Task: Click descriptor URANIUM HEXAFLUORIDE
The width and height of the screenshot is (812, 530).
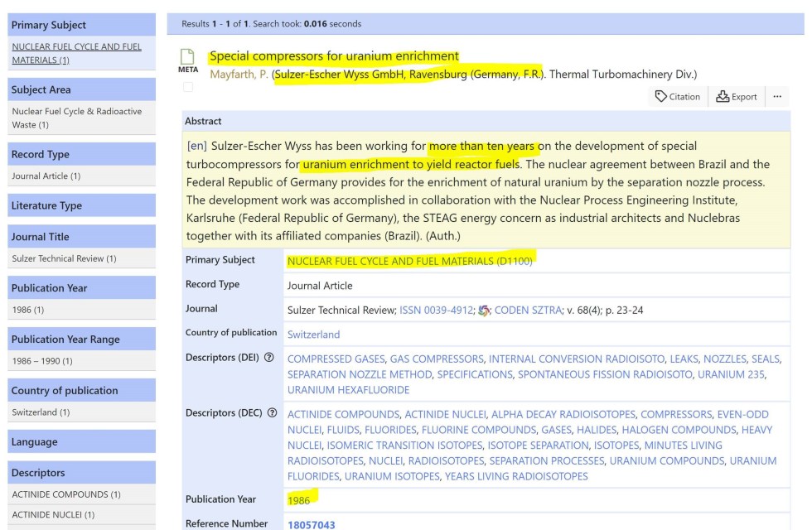Action: pos(348,390)
